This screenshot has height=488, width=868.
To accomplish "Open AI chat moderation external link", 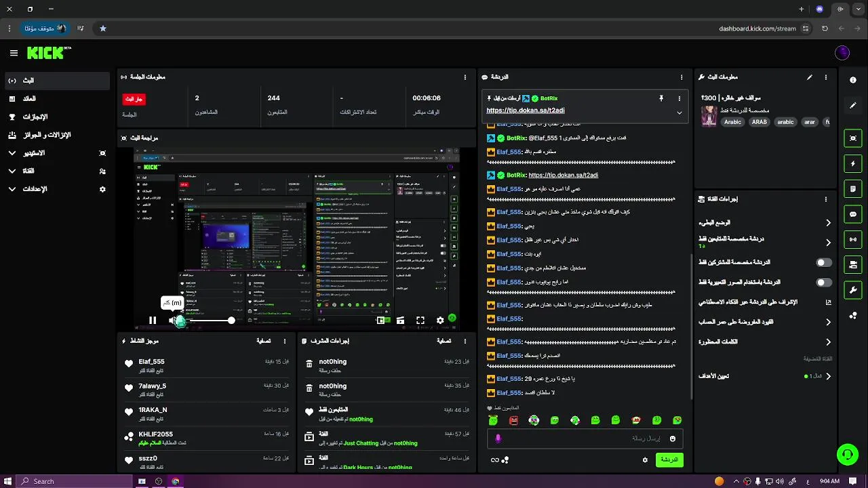I will point(828,302).
